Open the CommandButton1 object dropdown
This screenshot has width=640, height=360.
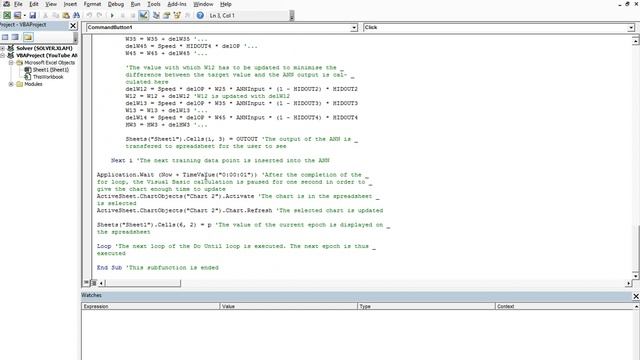click(353, 27)
